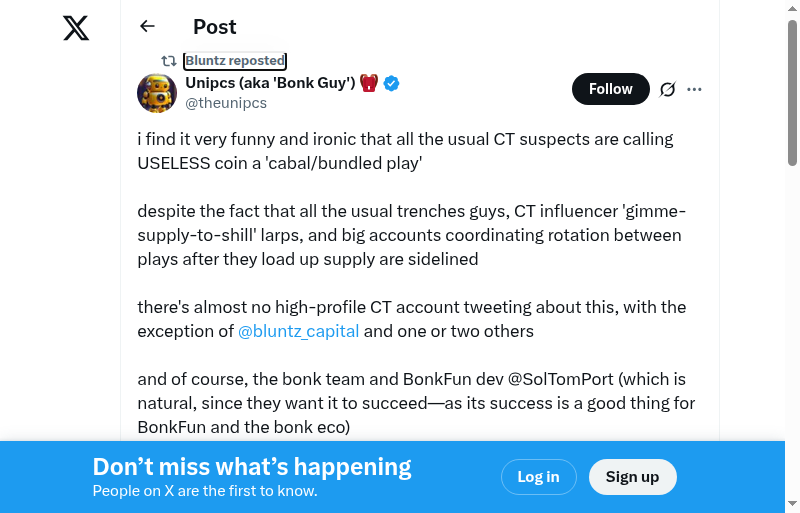Click the 'Post' page heading
The width and height of the screenshot is (800, 513).
pos(215,27)
